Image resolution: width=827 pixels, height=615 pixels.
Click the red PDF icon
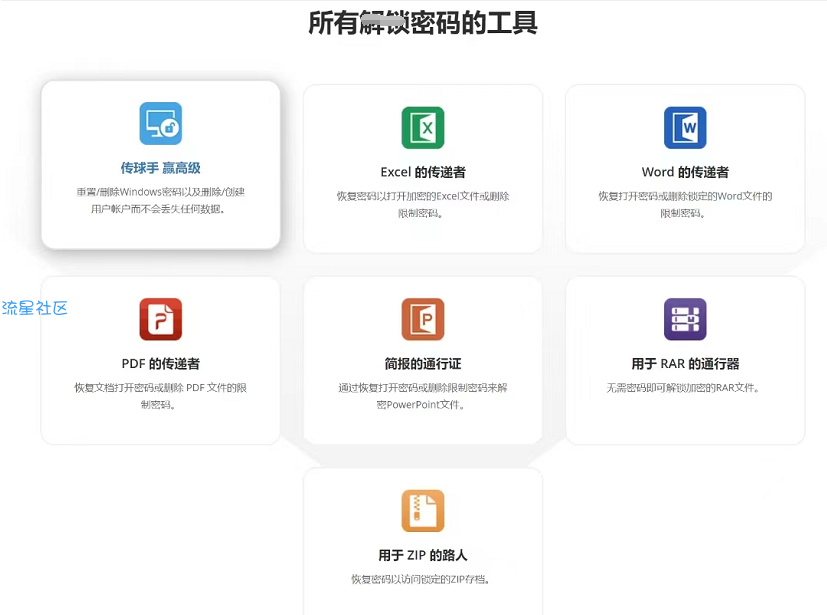click(x=160, y=319)
